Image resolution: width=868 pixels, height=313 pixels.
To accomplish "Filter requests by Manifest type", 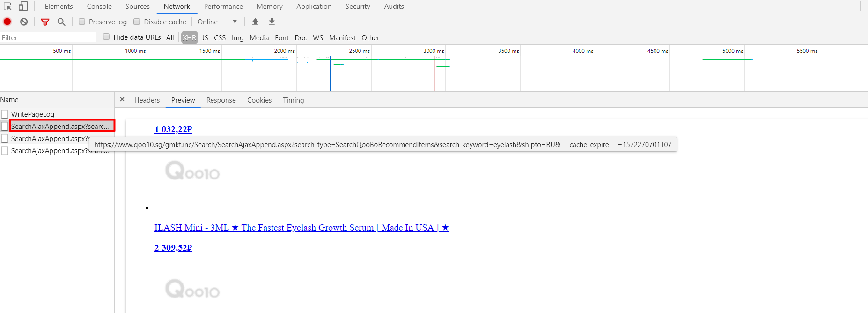I will click(342, 37).
